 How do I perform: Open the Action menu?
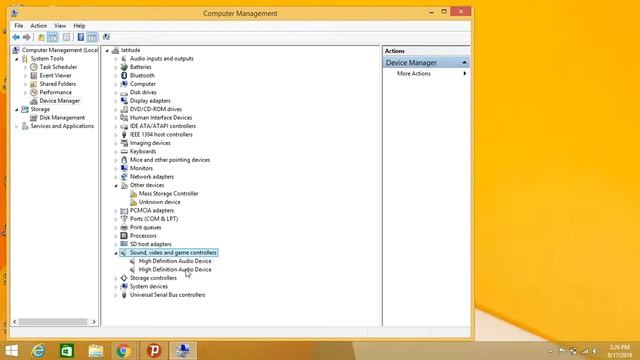(x=39, y=26)
